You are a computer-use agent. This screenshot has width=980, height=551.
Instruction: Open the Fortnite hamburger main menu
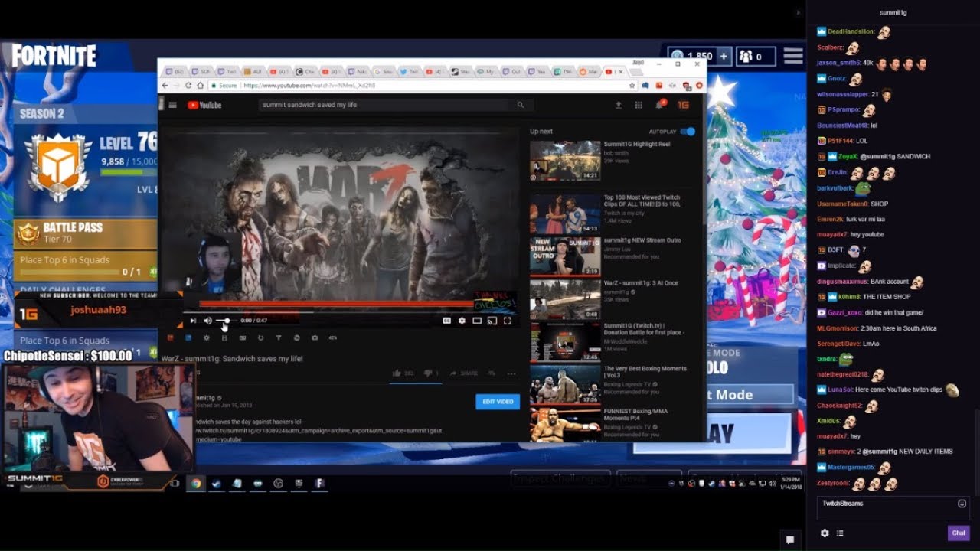pos(793,56)
